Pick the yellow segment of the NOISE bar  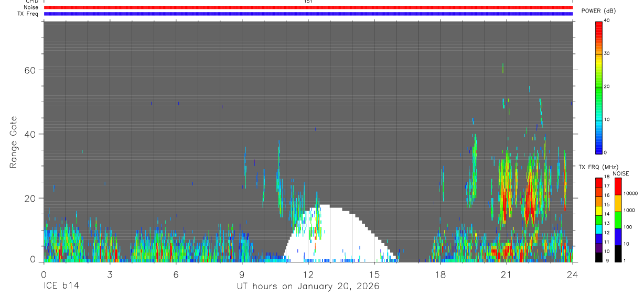618,203
